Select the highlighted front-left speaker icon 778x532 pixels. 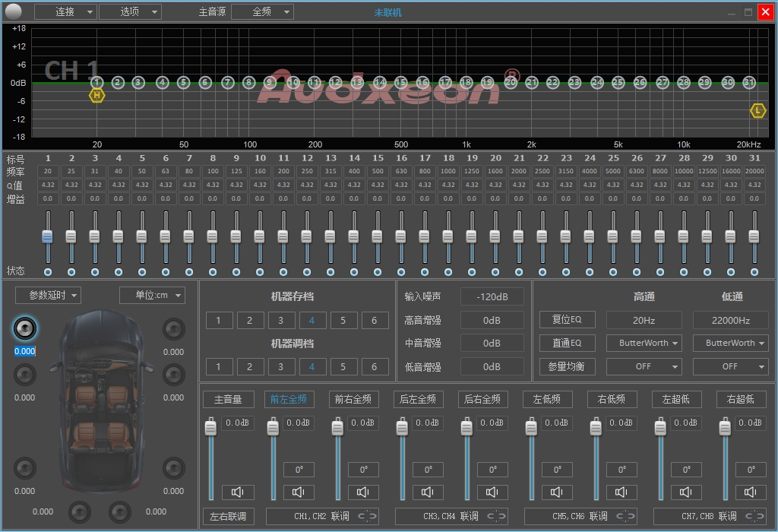click(25, 328)
